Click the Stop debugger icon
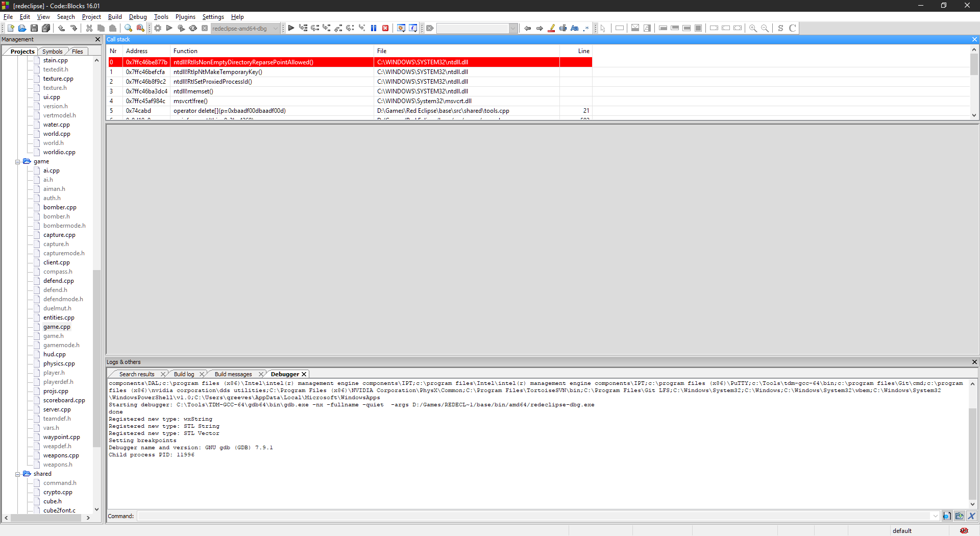This screenshot has width=980, height=536. point(385,28)
